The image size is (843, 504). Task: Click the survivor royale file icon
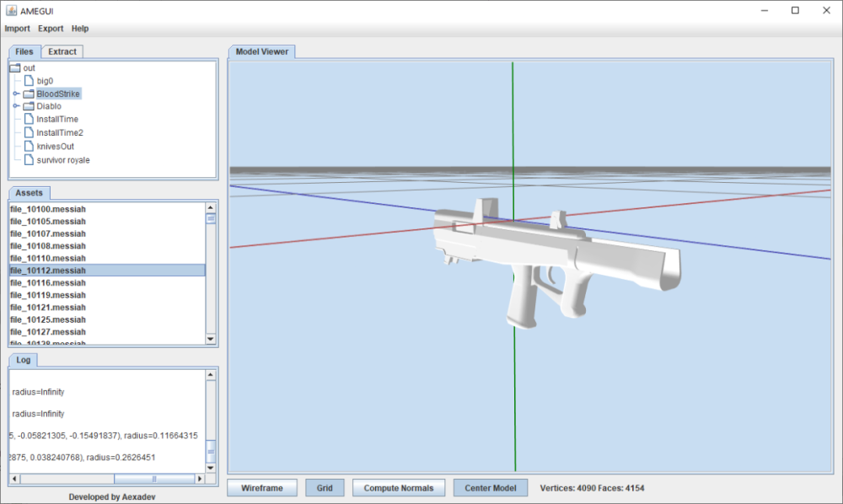[29, 159]
